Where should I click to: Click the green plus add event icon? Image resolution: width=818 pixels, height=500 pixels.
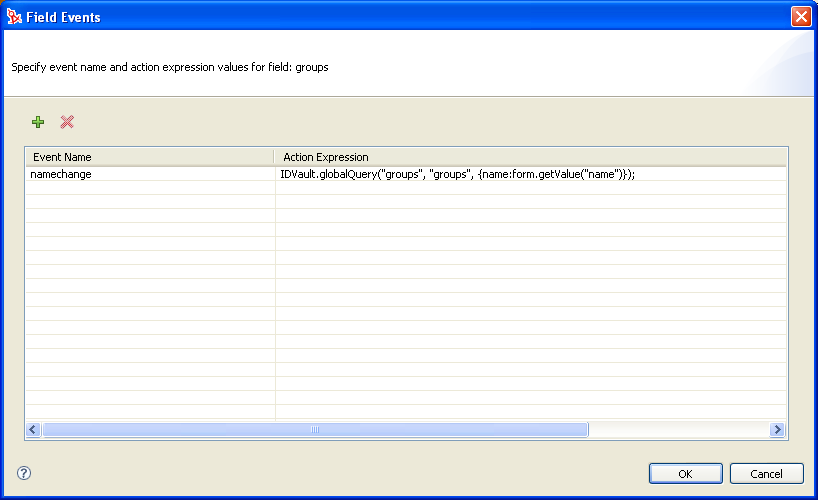pos(38,122)
